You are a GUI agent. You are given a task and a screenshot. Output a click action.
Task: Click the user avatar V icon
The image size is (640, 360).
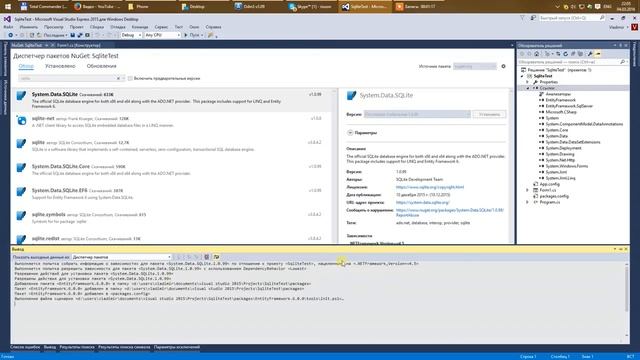coord(634,27)
